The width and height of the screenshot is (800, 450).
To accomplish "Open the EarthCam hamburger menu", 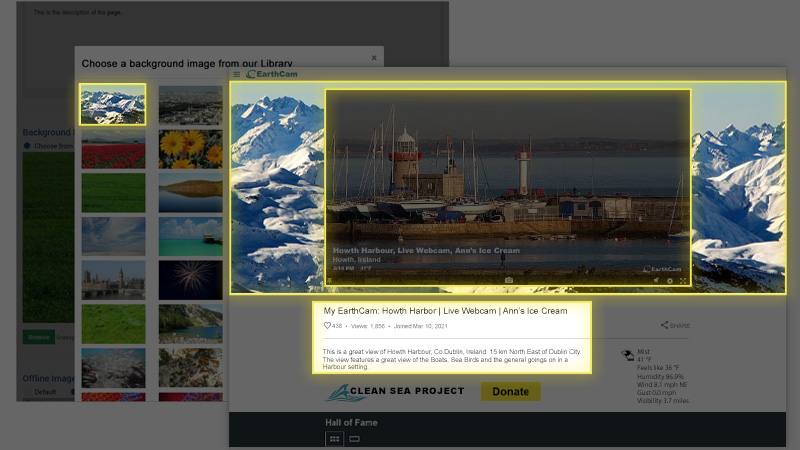I will click(x=237, y=74).
